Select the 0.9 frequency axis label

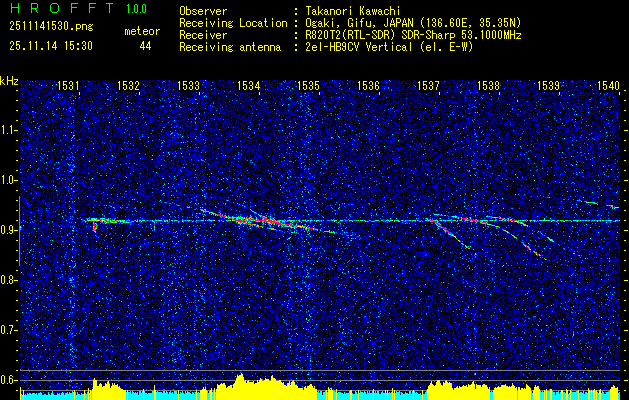click(9, 230)
